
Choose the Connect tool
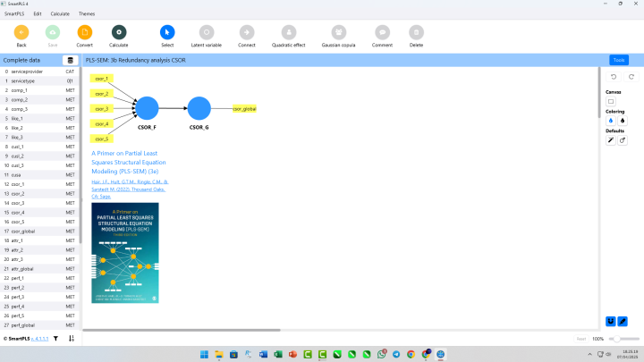(247, 32)
